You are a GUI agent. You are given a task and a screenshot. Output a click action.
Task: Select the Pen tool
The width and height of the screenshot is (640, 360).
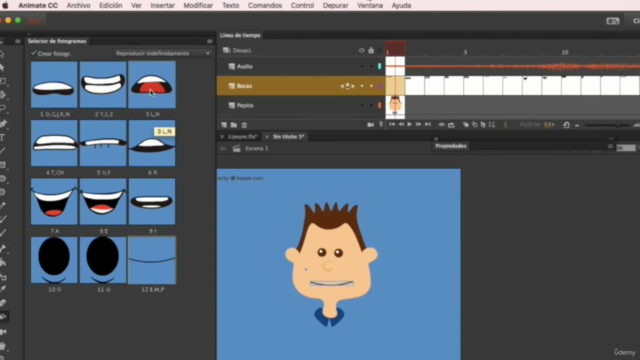3,123
